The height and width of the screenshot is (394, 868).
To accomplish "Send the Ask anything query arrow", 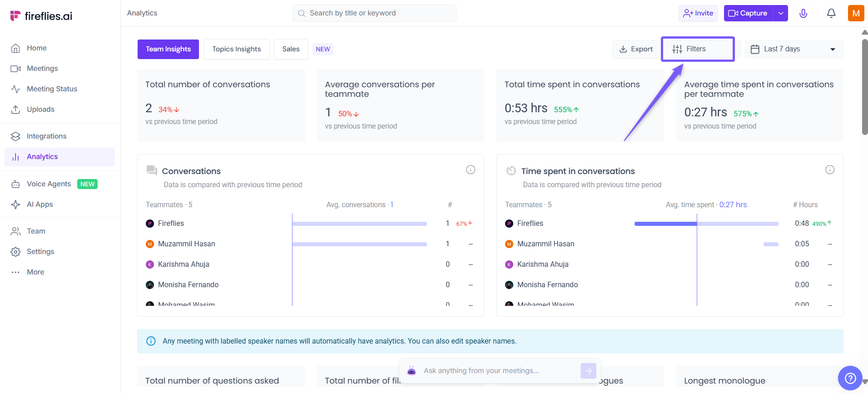I will pos(588,371).
